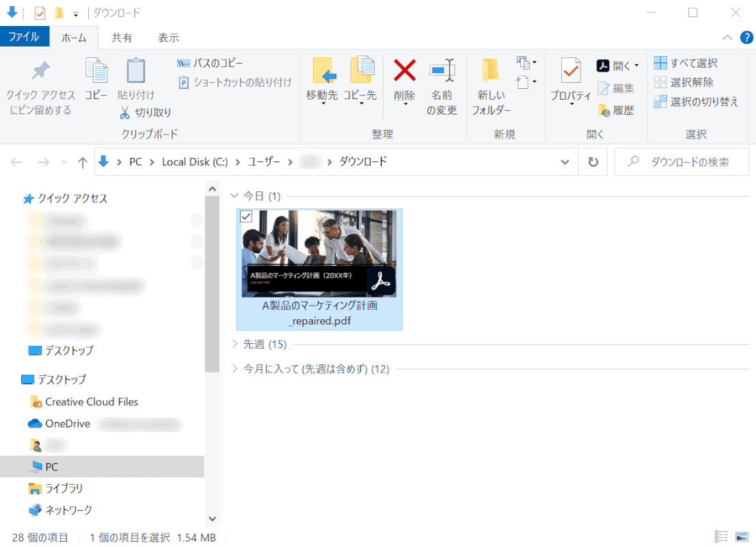Click Paste shortcut (ショートカットの貼り付け)
This screenshot has height=547, width=756.
235,83
